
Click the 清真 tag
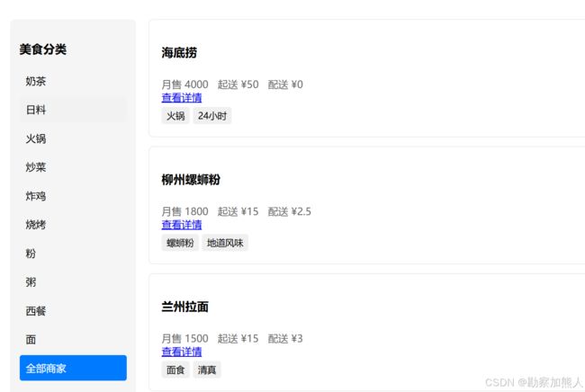[x=207, y=370]
